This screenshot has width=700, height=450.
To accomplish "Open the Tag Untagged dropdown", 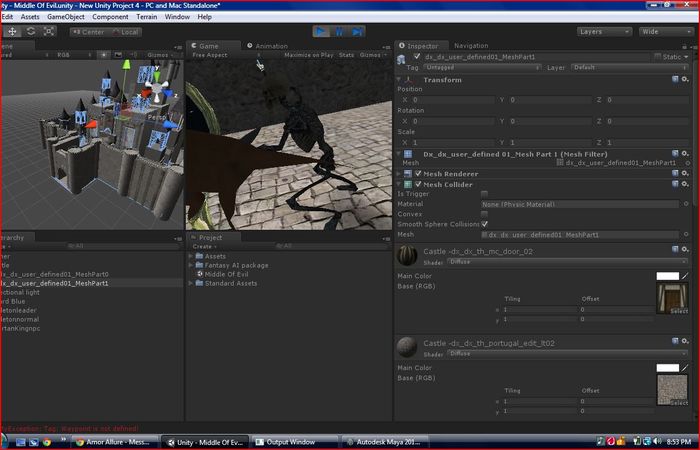I will tap(482, 67).
